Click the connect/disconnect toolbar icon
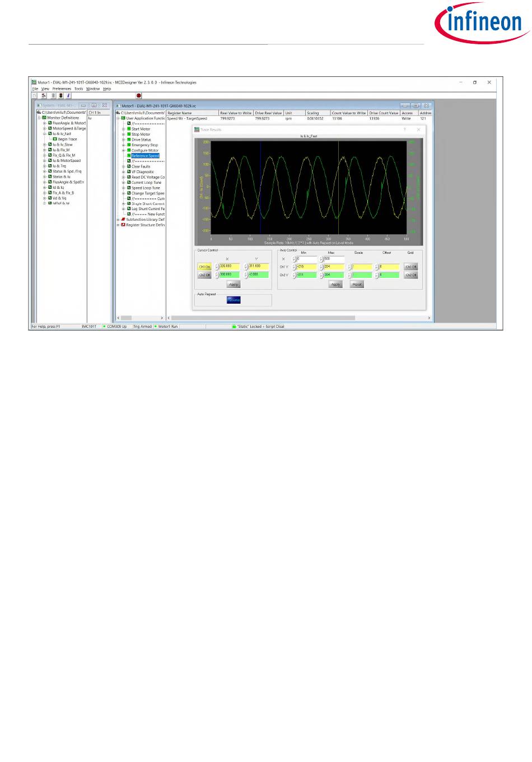Viewport: 532px width, 762px height. coord(44,96)
